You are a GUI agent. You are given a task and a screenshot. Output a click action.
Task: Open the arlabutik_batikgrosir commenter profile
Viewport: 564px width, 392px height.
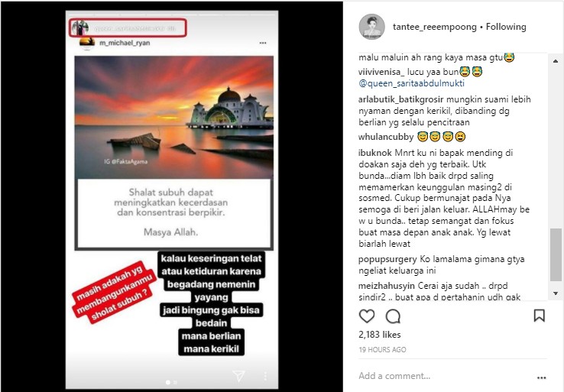coord(400,99)
